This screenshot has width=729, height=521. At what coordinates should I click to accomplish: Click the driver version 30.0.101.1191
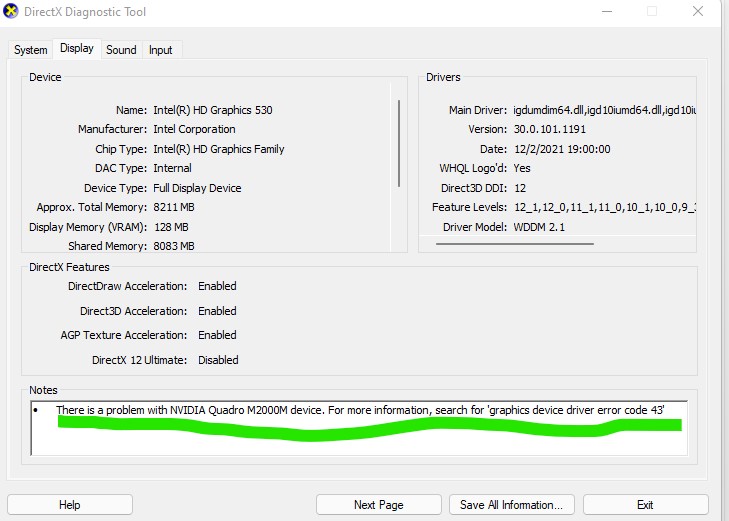pyautogui.click(x=550, y=129)
